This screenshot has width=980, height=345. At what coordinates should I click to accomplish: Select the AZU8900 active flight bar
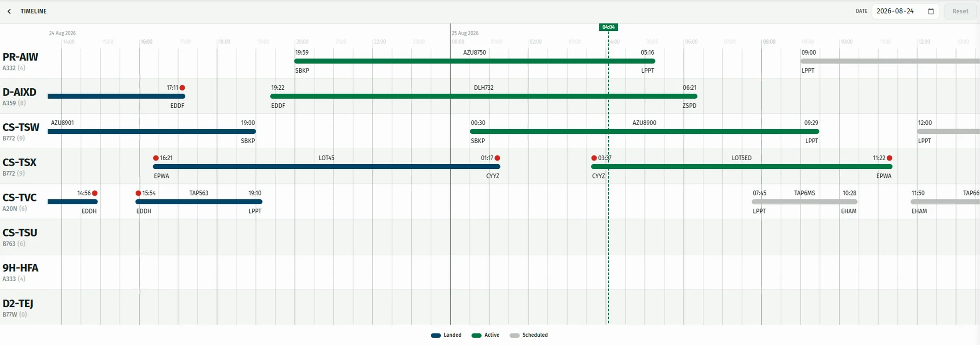[x=644, y=132]
